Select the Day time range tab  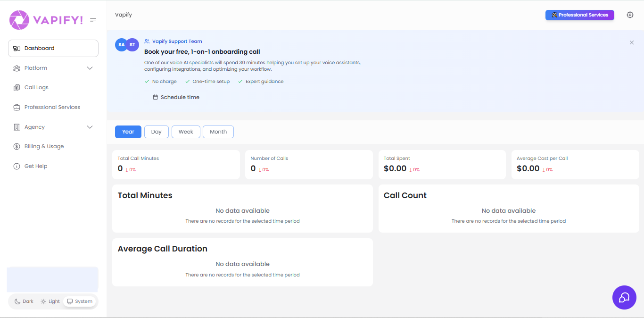tap(157, 132)
